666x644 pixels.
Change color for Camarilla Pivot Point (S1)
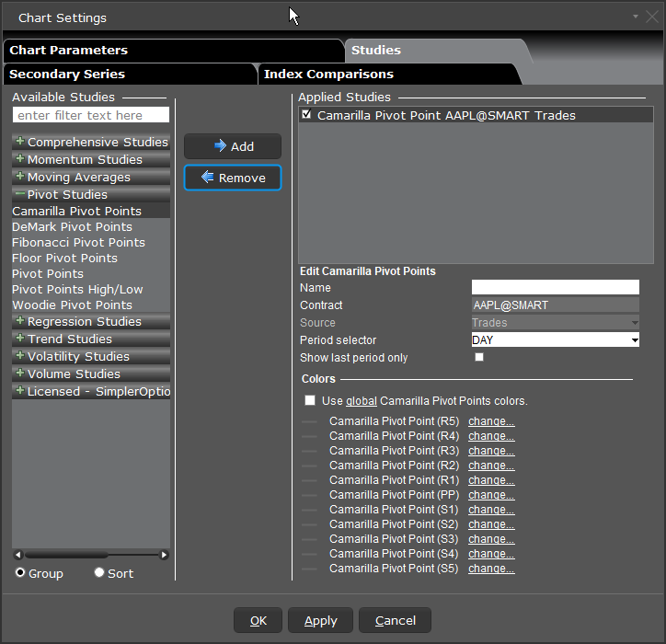coord(491,510)
